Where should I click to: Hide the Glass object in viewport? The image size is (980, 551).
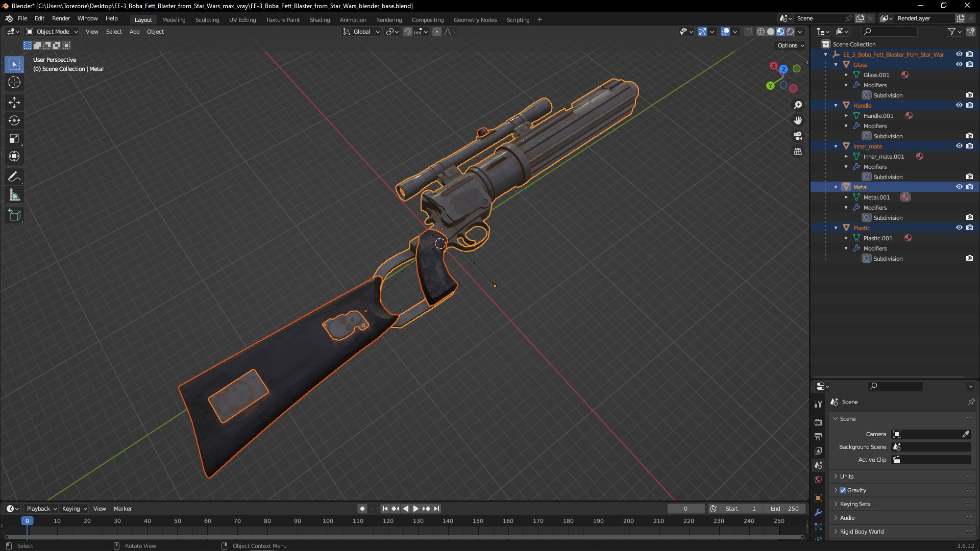pyautogui.click(x=959, y=64)
